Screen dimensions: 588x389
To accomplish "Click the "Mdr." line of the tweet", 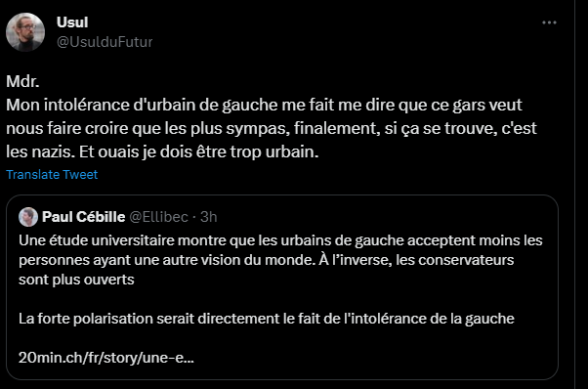I will (22, 81).
